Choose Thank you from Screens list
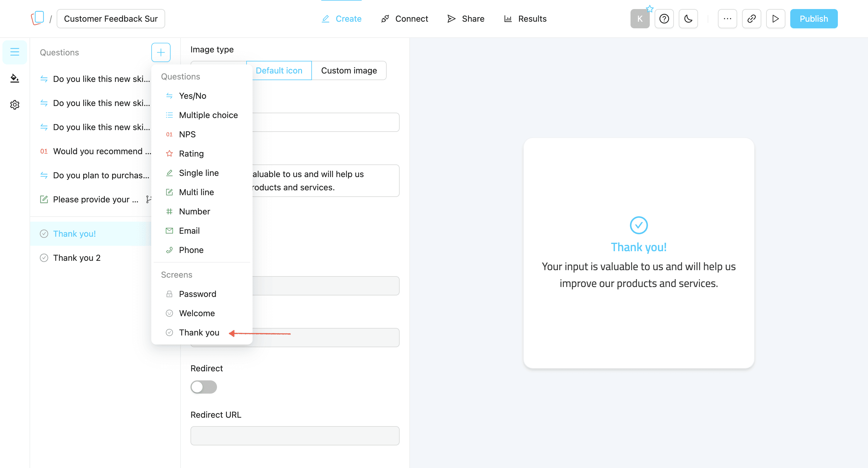Viewport: 868px width, 468px height. click(x=199, y=333)
